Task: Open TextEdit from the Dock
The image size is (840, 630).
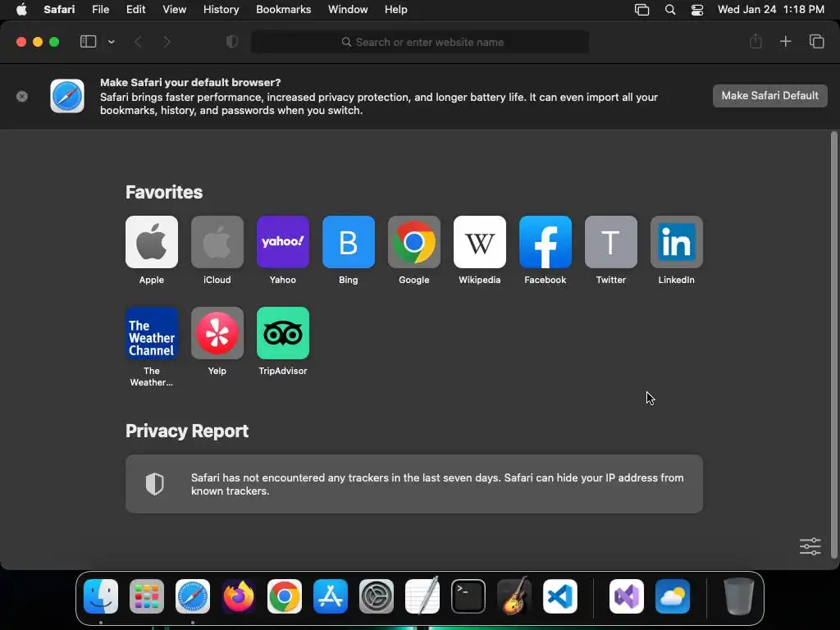Action: point(422,596)
